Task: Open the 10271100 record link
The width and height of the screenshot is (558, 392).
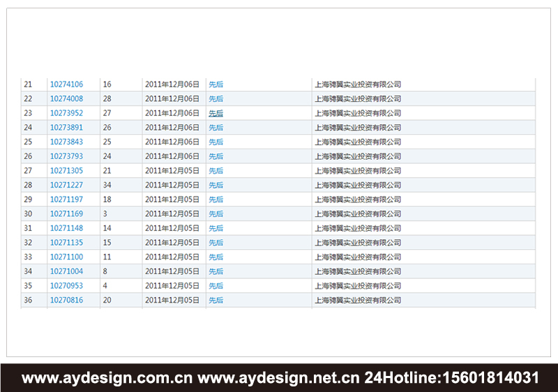Action: tap(66, 257)
